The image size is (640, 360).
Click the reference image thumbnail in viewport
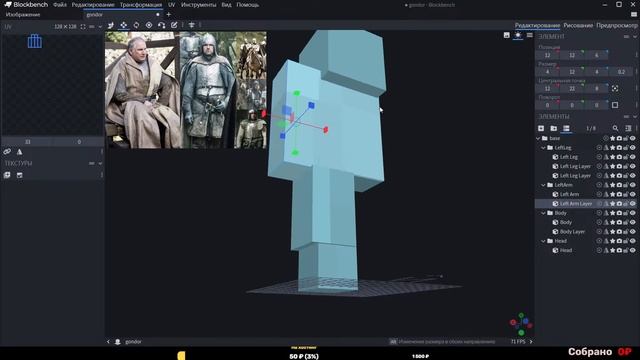tap(186, 90)
